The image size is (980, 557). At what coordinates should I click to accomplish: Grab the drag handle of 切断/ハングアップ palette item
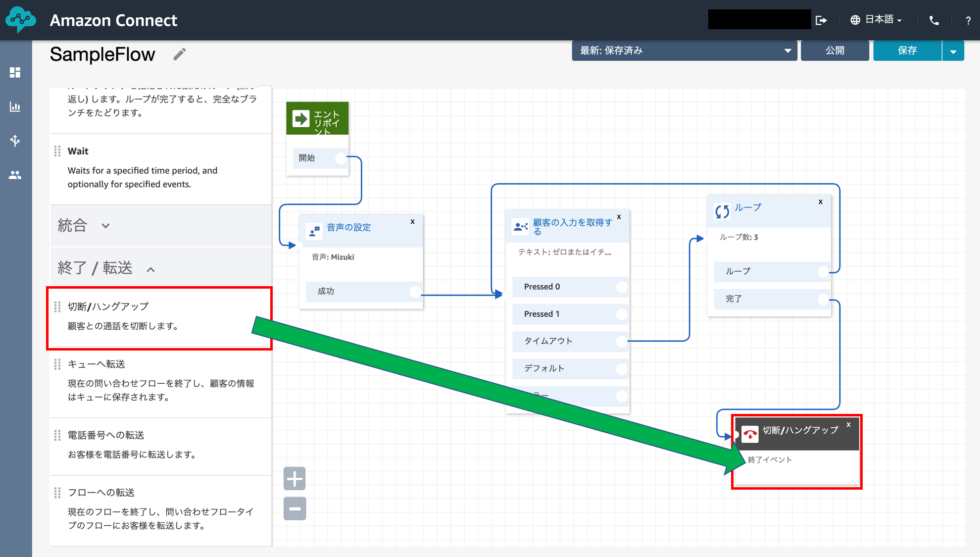(x=57, y=307)
